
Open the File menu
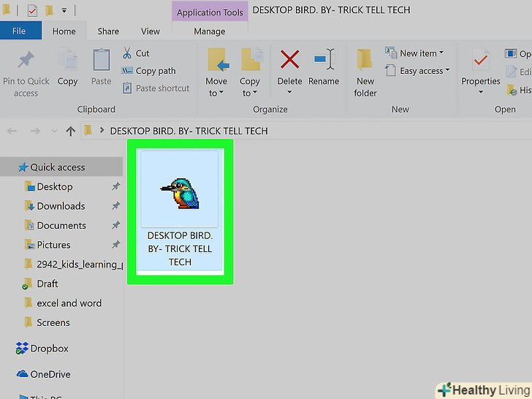[19, 31]
